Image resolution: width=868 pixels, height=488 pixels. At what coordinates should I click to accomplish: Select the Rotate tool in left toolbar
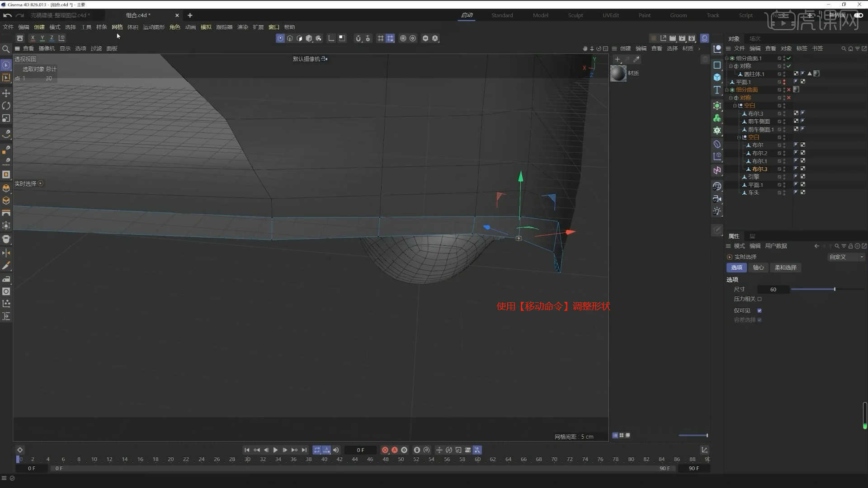[6, 106]
